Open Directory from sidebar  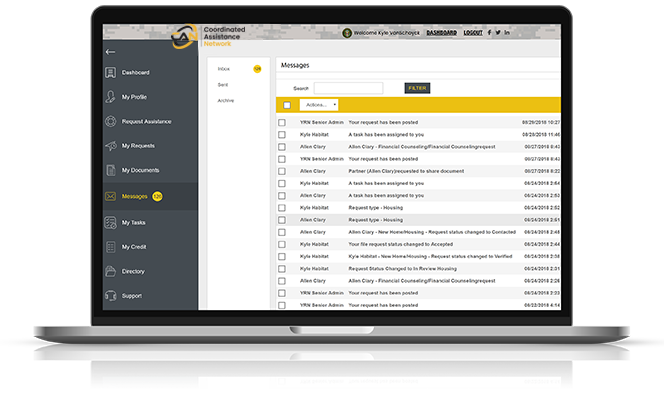pos(133,272)
